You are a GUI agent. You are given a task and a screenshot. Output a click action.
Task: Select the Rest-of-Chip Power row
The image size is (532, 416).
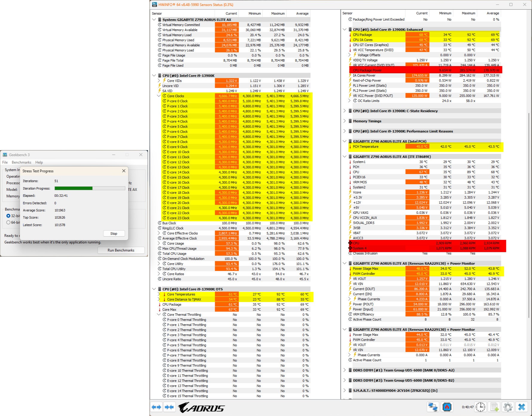[424, 80]
